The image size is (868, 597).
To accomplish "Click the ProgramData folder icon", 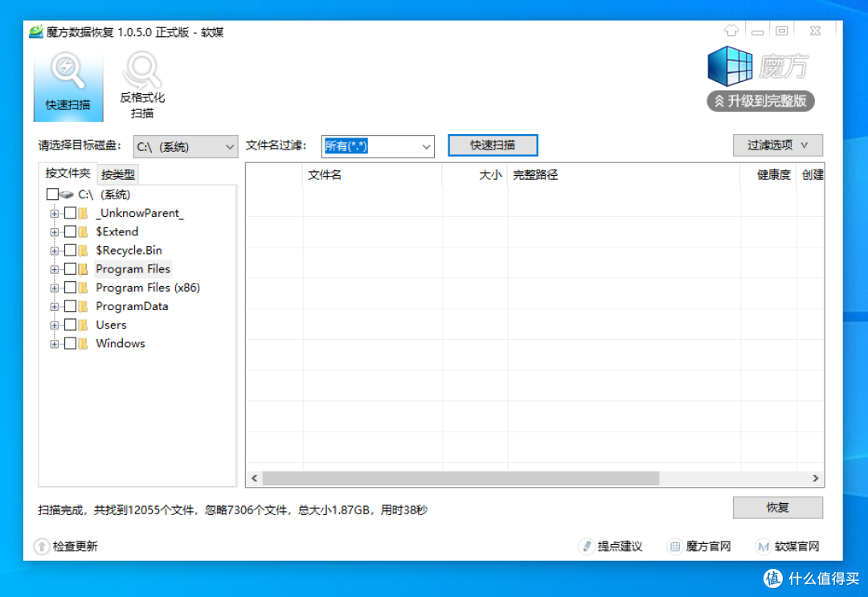I will click(83, 306).
